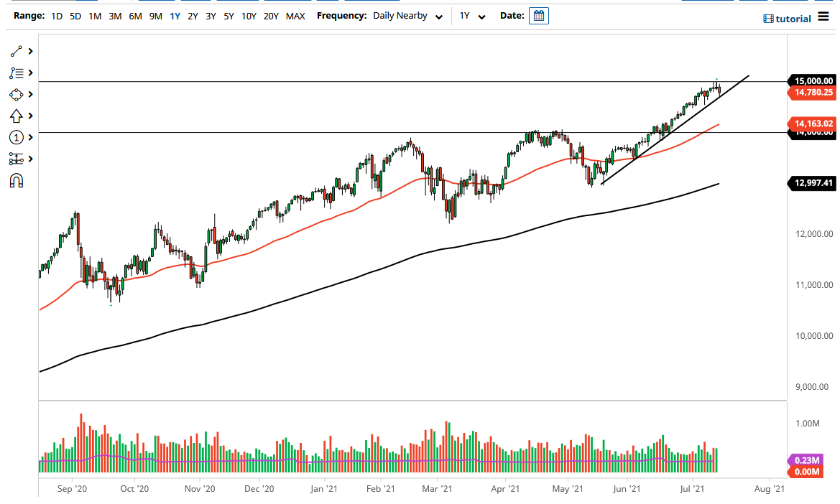Viewport: 840px width, 504px height.
Task: Select the 6M range option
Action: coord(134,15)
